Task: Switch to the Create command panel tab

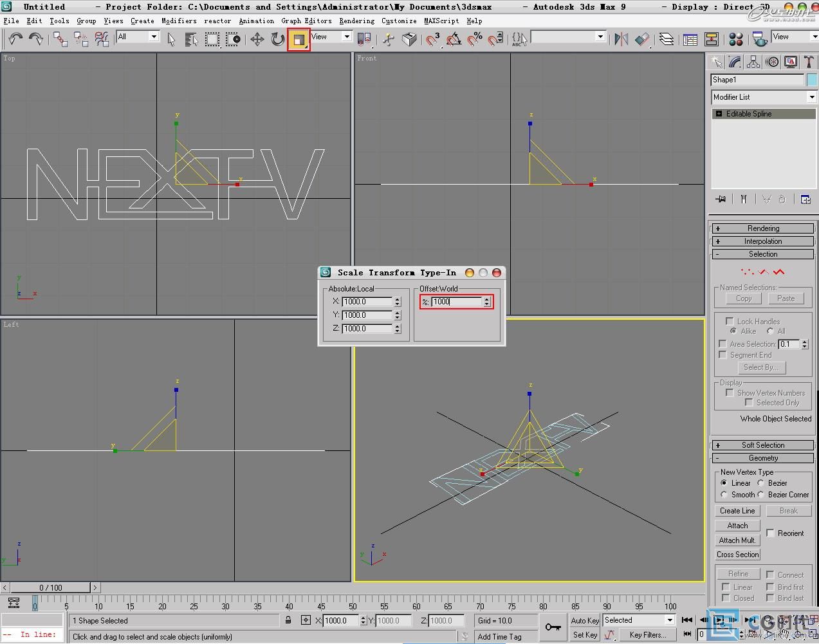Action: click(x=716, y=62)
